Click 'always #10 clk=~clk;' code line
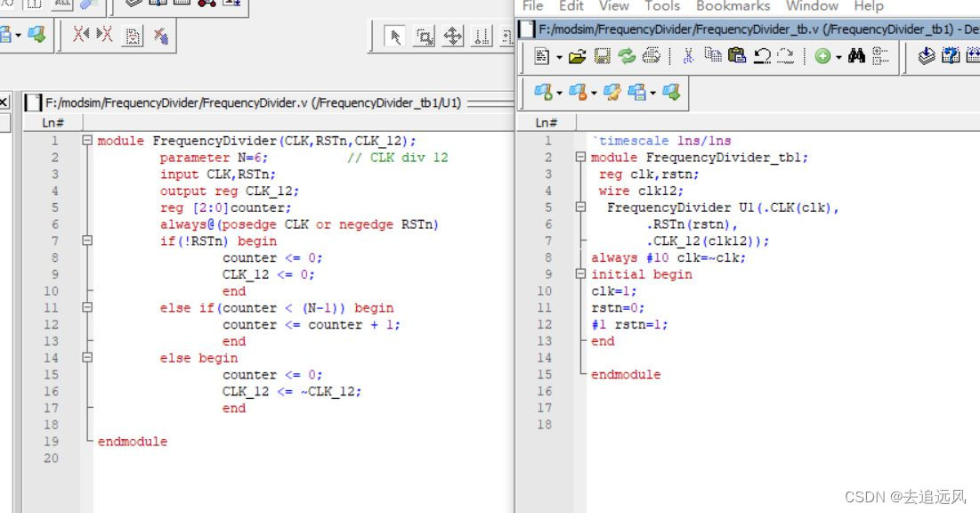This screenshot has height=513, width=980. coord(668,257)
